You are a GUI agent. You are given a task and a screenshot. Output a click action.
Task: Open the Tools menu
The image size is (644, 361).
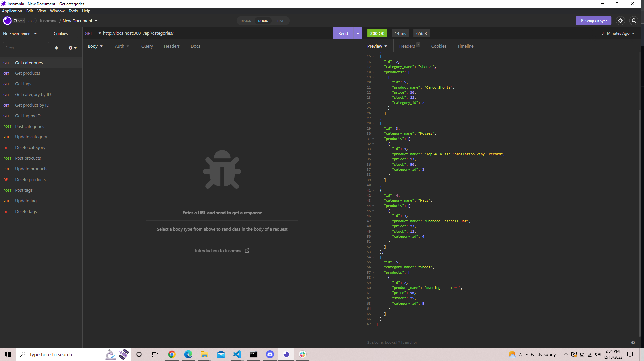(73, 11)
